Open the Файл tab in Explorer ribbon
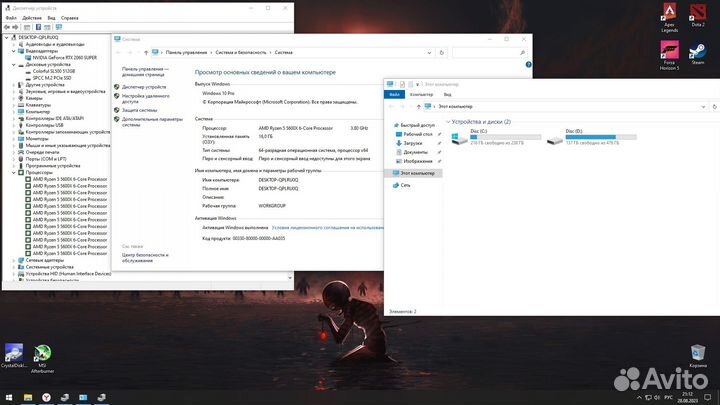The width and height of the screenshot is (720, 405). pos(394,95)
